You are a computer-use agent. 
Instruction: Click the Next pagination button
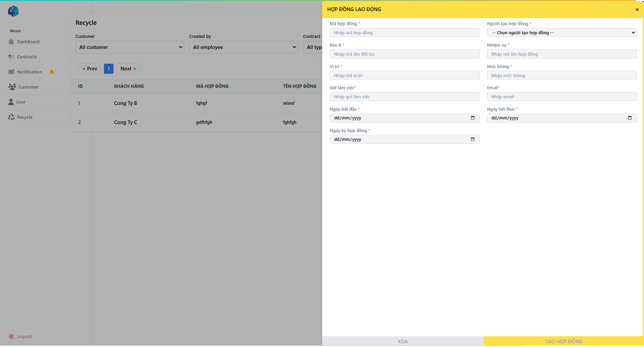[128, 69]
